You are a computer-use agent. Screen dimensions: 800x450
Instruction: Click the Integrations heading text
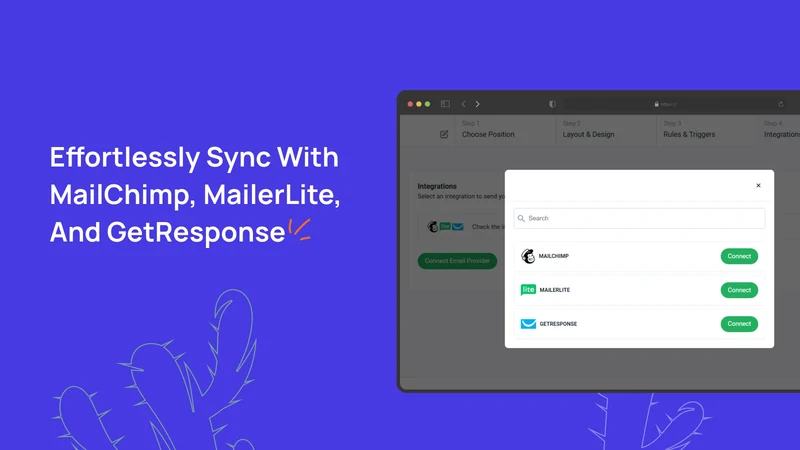437,186
